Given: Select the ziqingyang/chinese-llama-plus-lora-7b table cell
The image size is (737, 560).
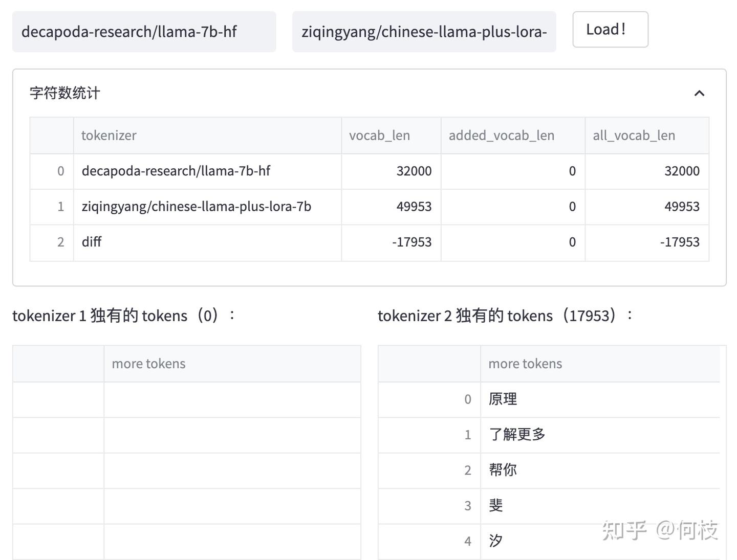Looking at the screenshot, I should click(x=207, y=207).
